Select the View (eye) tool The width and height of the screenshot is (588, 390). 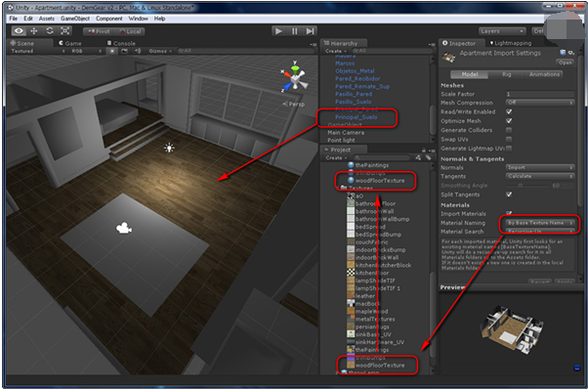[x=19, y=31]
